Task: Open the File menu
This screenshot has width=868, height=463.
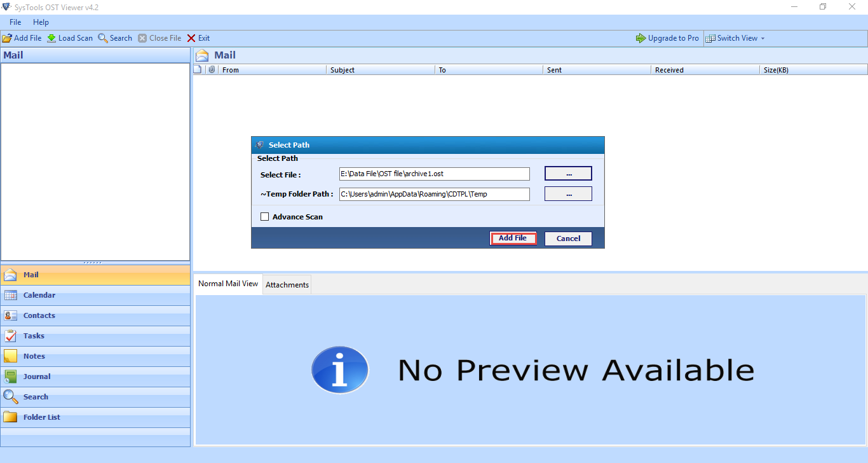Action: pyautogui.click(x=15, y=22)
